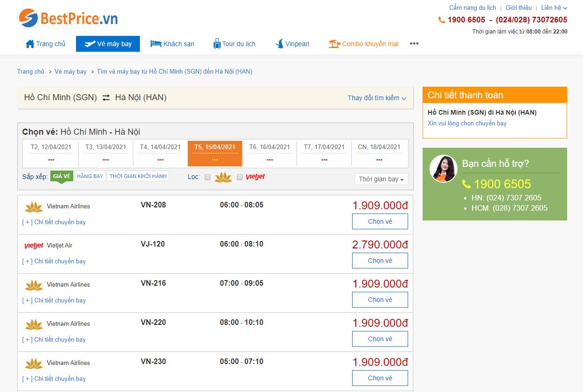
Task: Sort flights by GIÁ VÉ
Action: click(x=62, y=176)
